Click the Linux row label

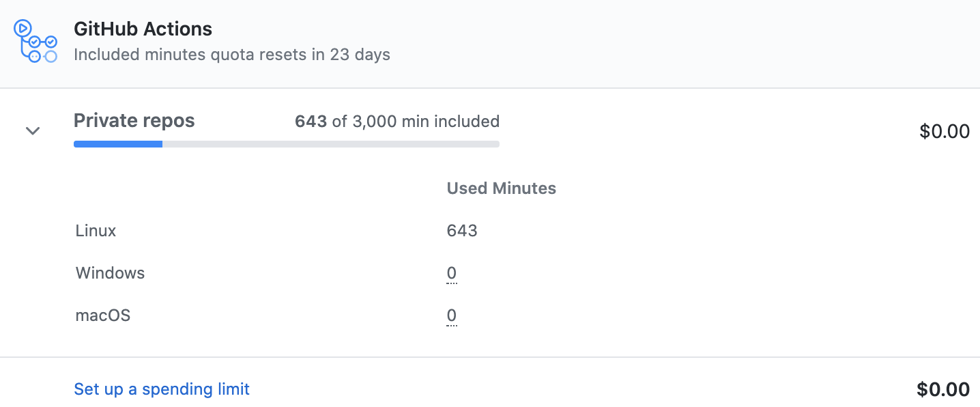tap(96, 231)
